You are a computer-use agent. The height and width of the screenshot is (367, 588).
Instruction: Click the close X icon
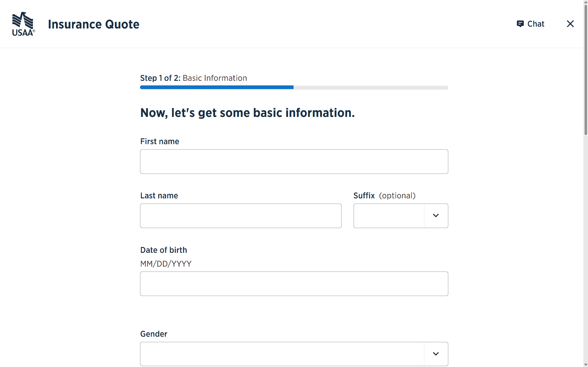[x=570, y=24]
